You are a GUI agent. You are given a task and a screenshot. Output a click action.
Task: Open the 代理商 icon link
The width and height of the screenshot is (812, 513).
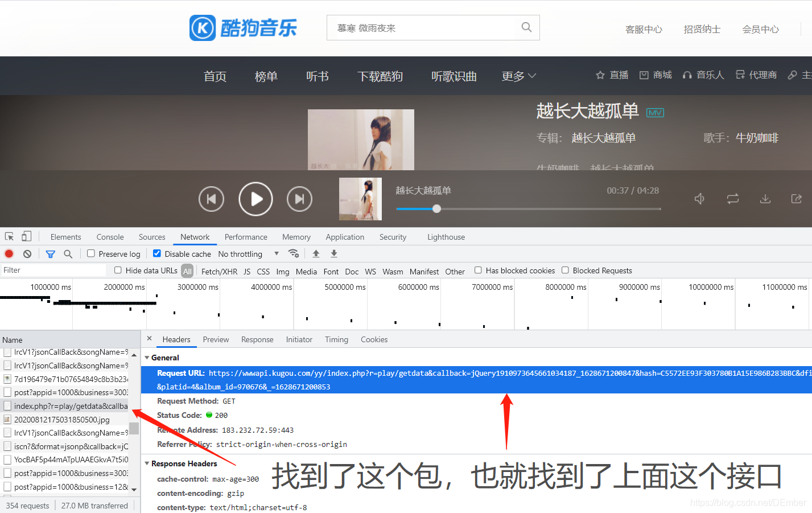(x=756, y=75)
